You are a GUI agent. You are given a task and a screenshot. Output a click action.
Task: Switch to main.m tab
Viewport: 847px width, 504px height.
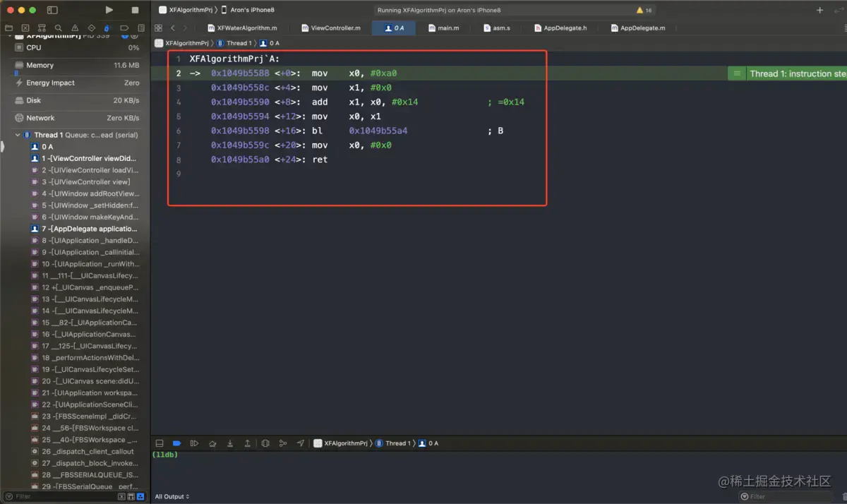coord(443,28)
